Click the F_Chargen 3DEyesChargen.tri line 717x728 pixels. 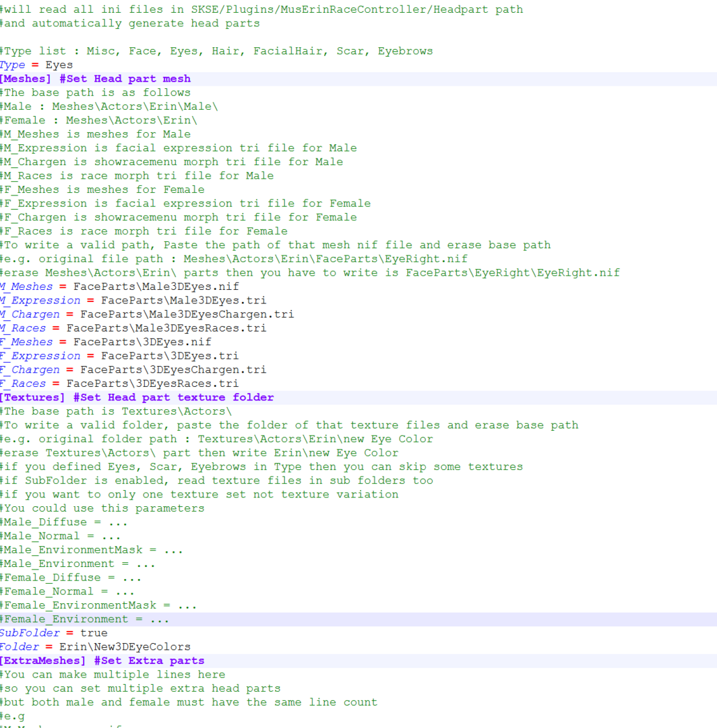(x=133, y=370)
